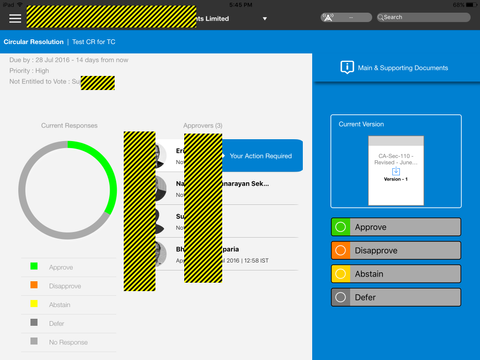This screenshot has height=360, width=480.
Task: Open the hamburger menu
Action: click(15, 19)
